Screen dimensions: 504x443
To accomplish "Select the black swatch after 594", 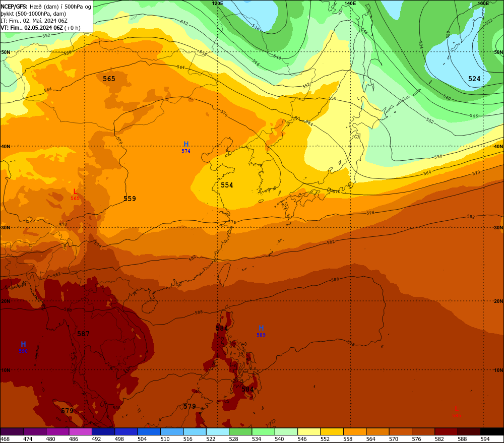I will coord(492,431).
